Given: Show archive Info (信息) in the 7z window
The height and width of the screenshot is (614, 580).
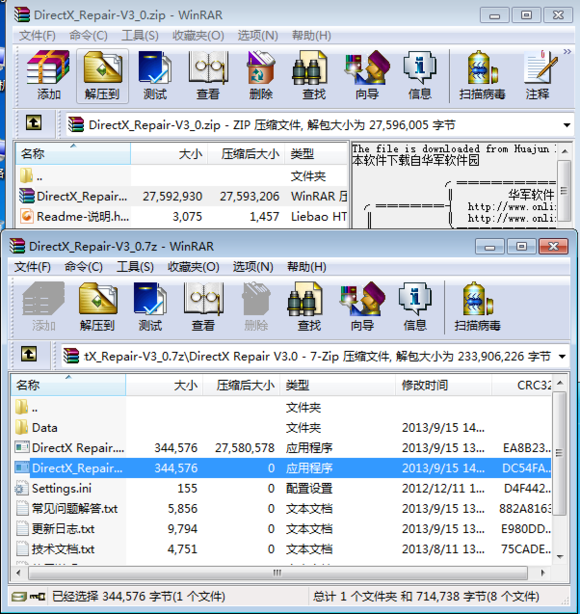Looking at the screenshot, I should [415, 307].
